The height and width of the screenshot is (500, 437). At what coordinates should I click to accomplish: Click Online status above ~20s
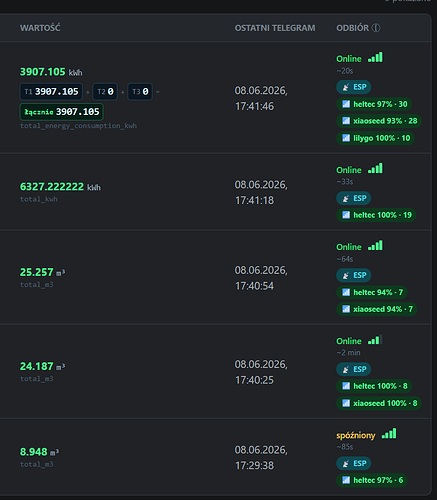(x=349, y=59)
